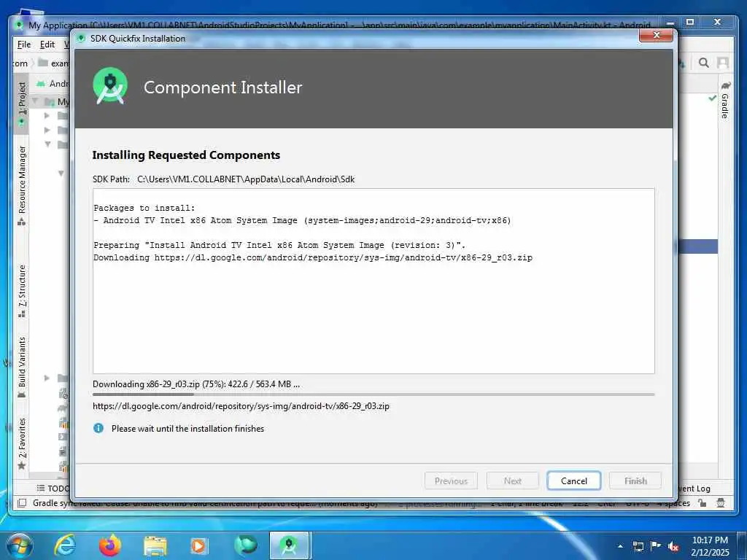Open the Gradle tool window tab
This screenshot has height=560, width=747.
[725, 100]
